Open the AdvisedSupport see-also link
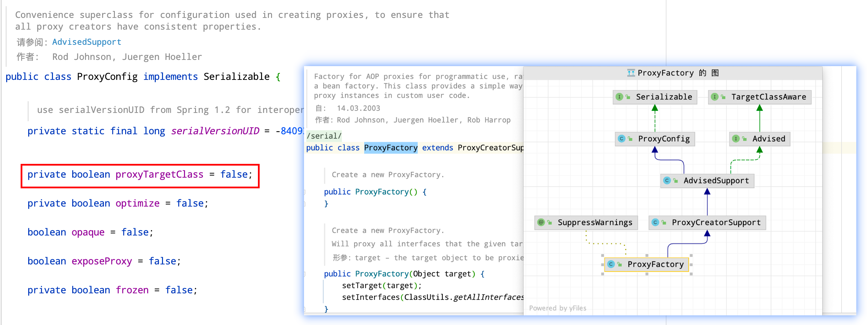The width and height of the screenshot is (868, 325). point(87,42)
